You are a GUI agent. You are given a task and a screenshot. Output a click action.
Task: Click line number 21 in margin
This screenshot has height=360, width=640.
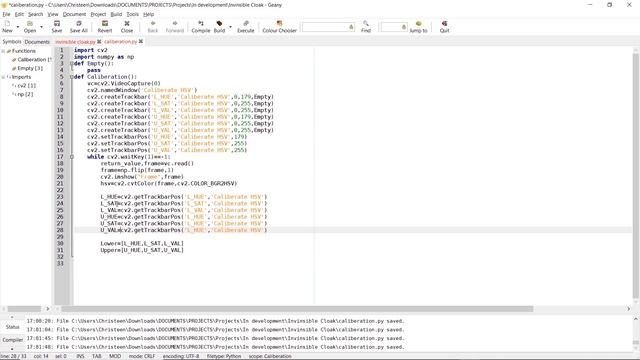tap(60, 183)
